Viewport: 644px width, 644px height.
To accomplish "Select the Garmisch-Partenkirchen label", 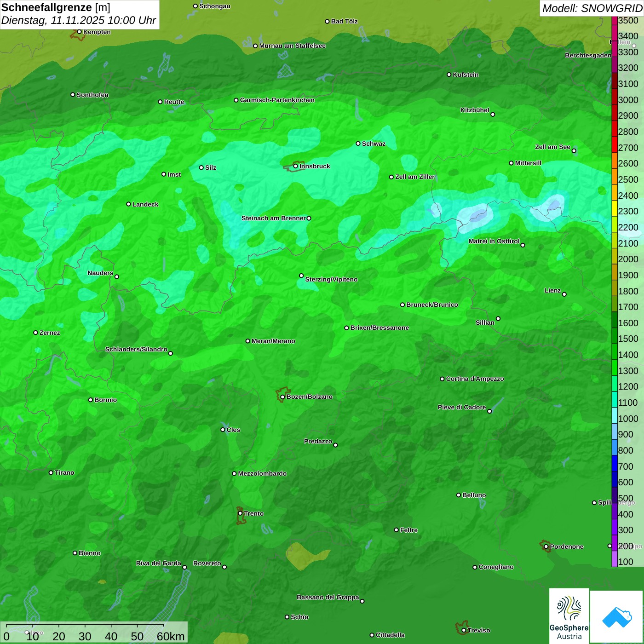I will click(x=277, y=100).
